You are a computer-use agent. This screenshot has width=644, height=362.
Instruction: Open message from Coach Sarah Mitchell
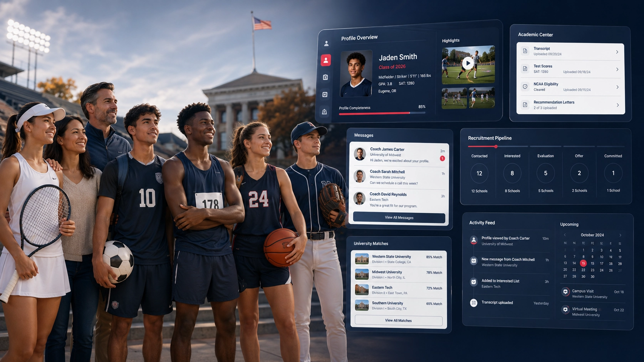399,177
